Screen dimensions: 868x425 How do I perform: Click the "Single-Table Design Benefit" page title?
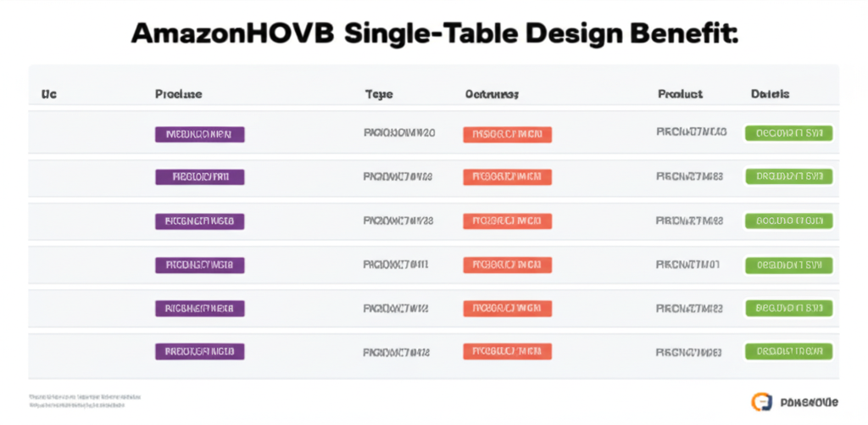coord(434,34)
